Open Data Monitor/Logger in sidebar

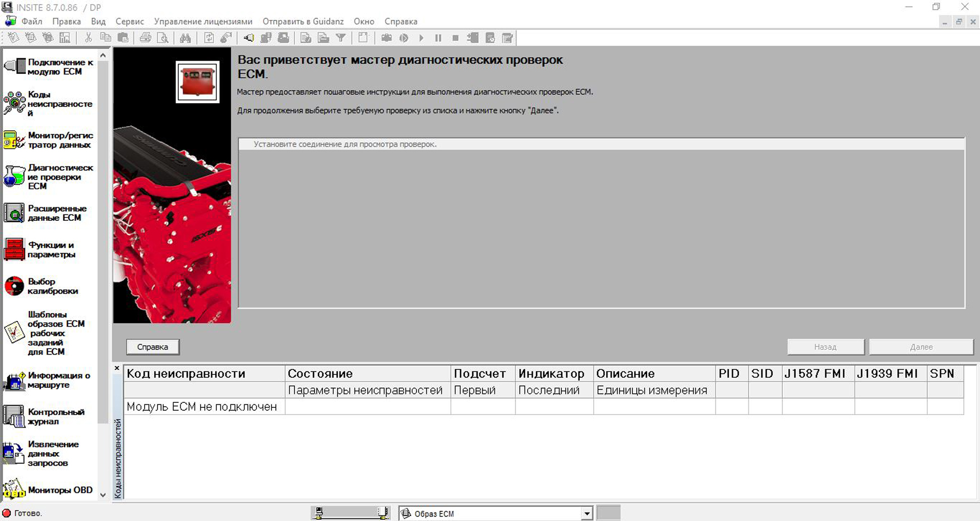point(49,140)
